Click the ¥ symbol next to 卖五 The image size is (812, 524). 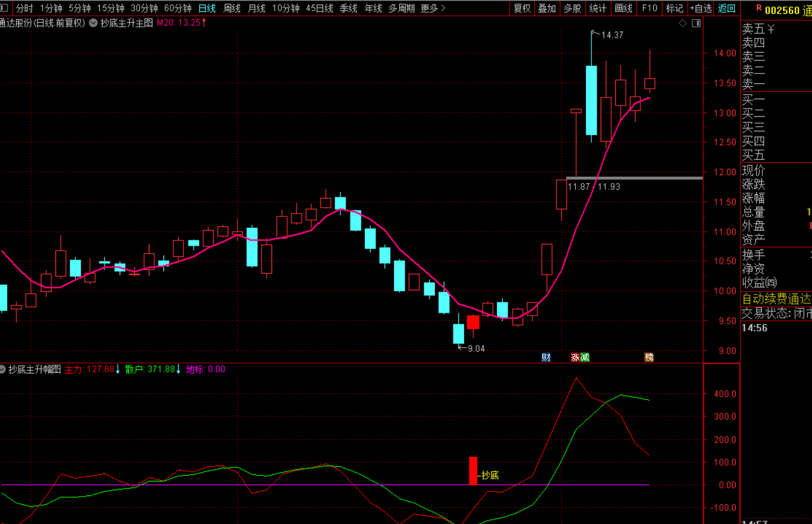(771, 29)
